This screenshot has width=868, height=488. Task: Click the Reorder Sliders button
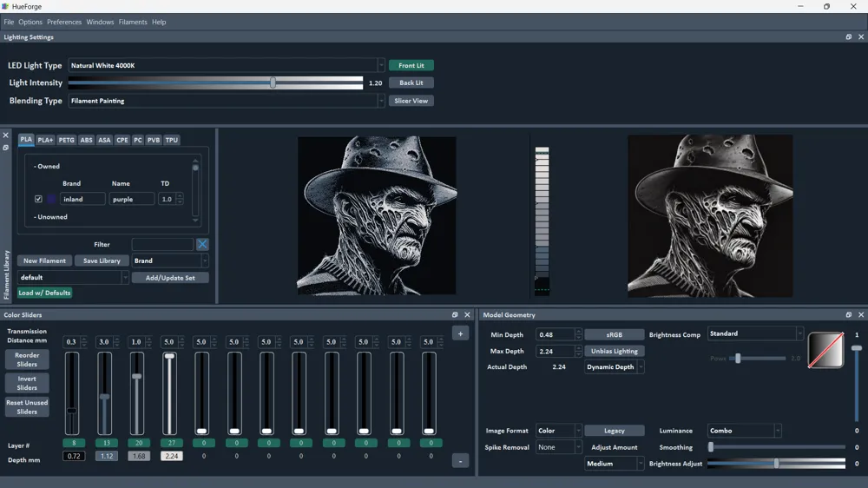[27, 359]
